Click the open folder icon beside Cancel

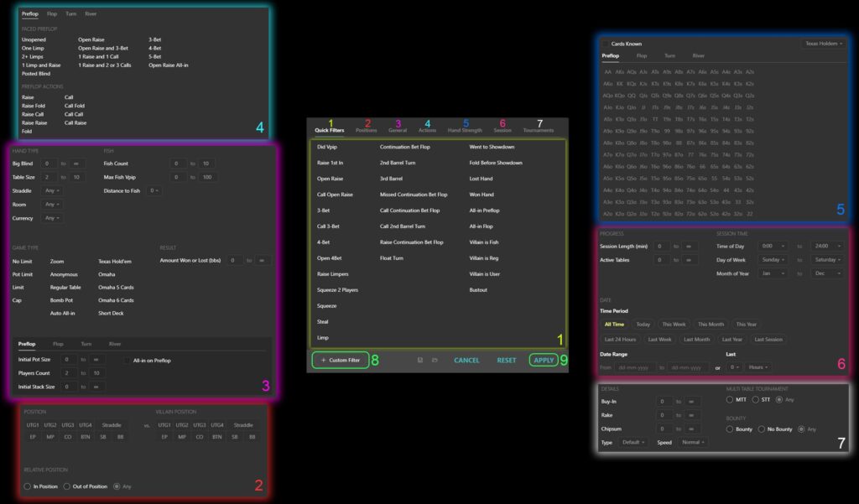[x=435, y=360]
